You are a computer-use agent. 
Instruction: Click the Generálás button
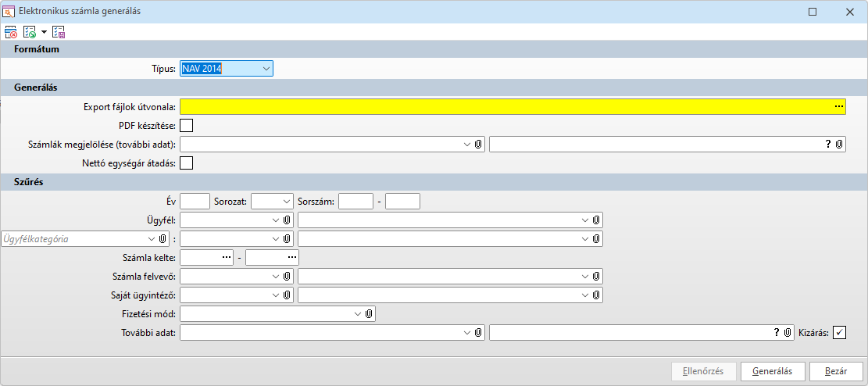773,371
